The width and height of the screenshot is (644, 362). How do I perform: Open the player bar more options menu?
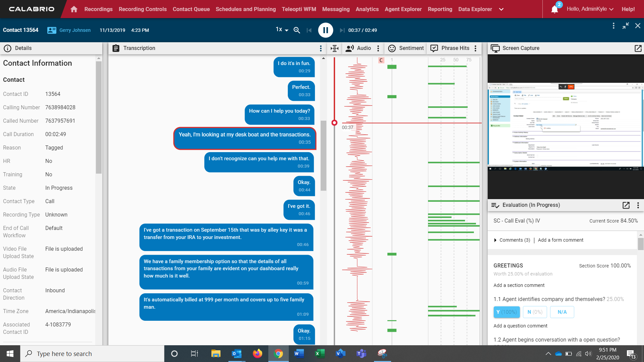point(613,26)
